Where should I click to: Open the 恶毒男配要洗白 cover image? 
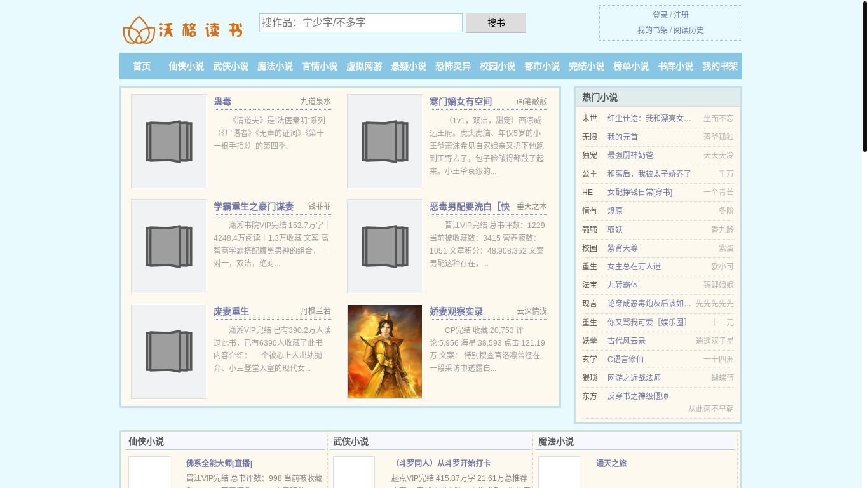385,247
